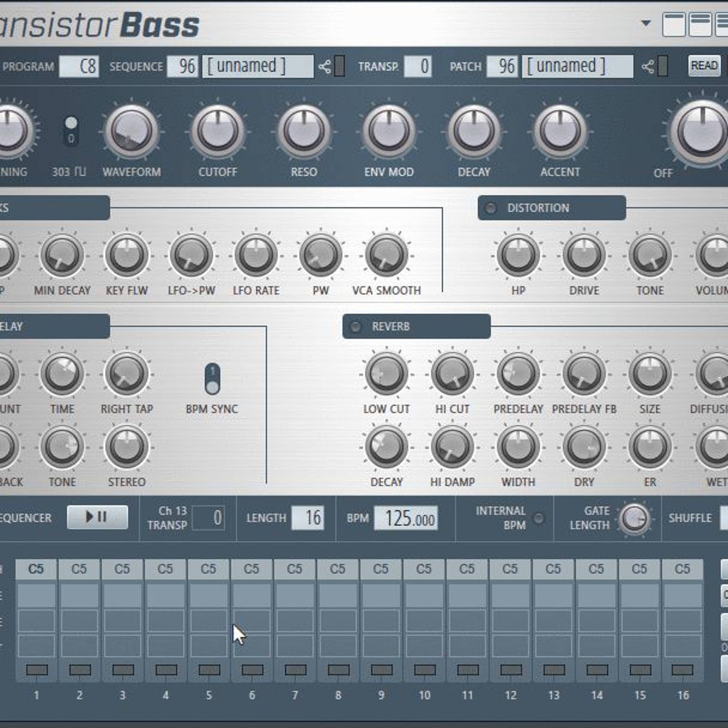This screenshot has height=728, width=728.
Task: Click the Reverb LOW CUT knob
Action: coord(386,374)
